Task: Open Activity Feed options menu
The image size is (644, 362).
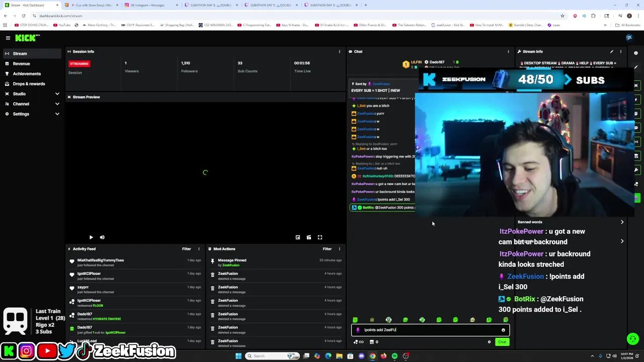Action: click(x=199, y=249)
